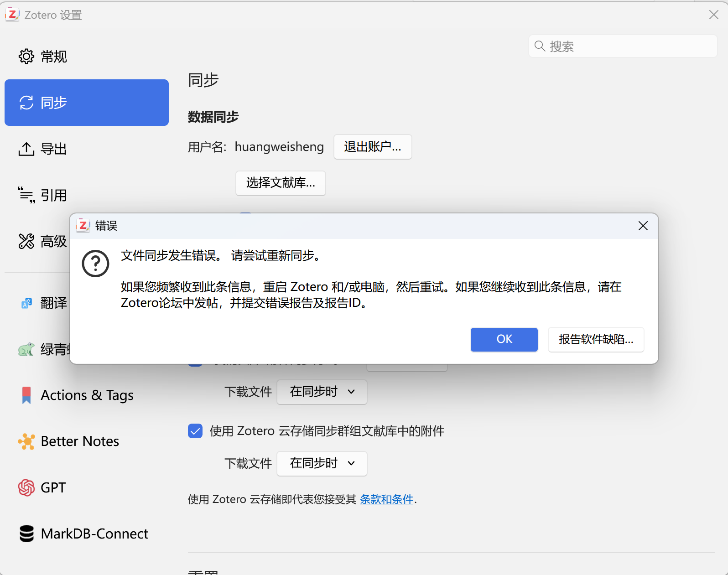The height and width of the screenshot is (575, 728).
Task: Click the 引用 label in sidebar
Action: coord(54,195)
